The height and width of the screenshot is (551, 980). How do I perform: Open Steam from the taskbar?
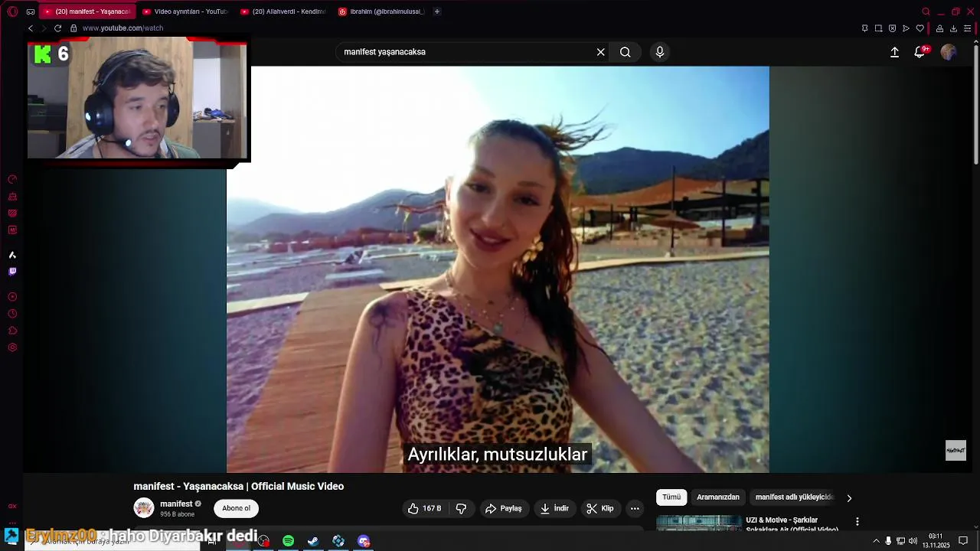(x=313, y=541)
